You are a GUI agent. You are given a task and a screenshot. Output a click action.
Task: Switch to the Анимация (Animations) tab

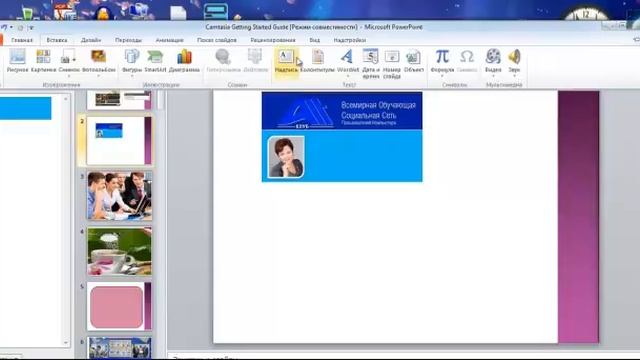click(x=169, y=40)
